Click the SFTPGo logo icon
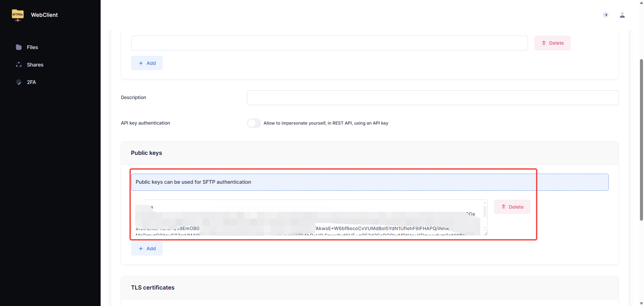The image size is (644, 306). [18, 15]
